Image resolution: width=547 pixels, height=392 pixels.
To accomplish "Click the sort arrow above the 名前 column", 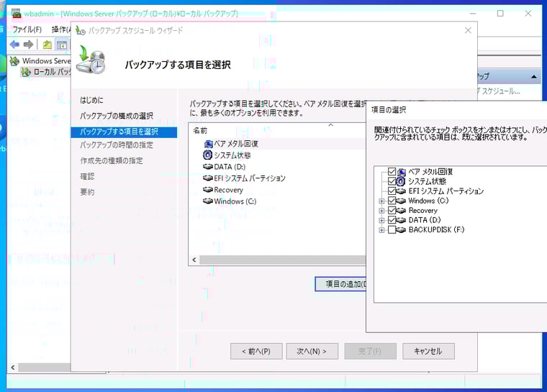I will pyautogui.click(x=330, y=125).
